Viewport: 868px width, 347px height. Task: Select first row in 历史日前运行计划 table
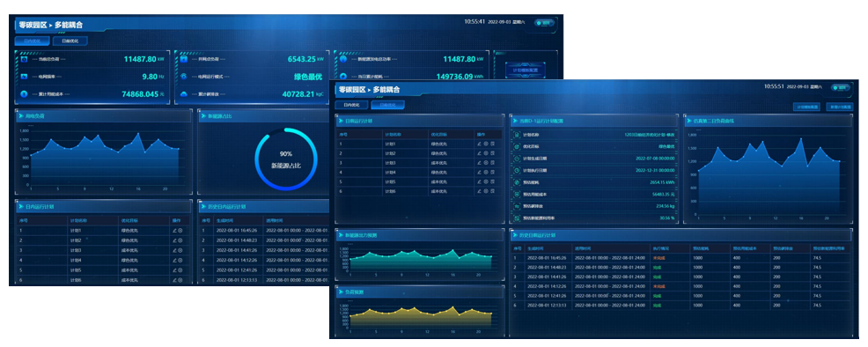pos(680,258)
